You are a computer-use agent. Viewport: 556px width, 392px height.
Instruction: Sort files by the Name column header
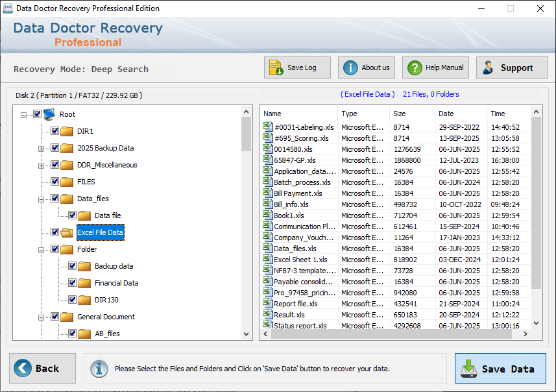point(299,114)
